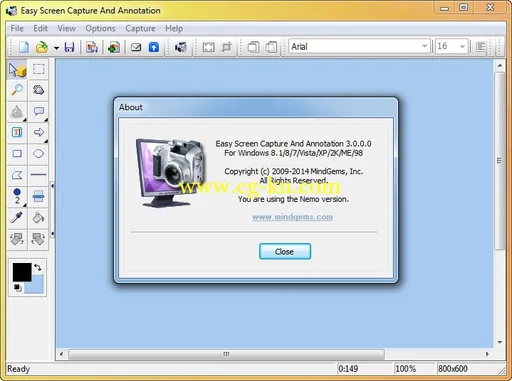
Task: Expand the open-file dropdown arrow
Action: point(56,48)
